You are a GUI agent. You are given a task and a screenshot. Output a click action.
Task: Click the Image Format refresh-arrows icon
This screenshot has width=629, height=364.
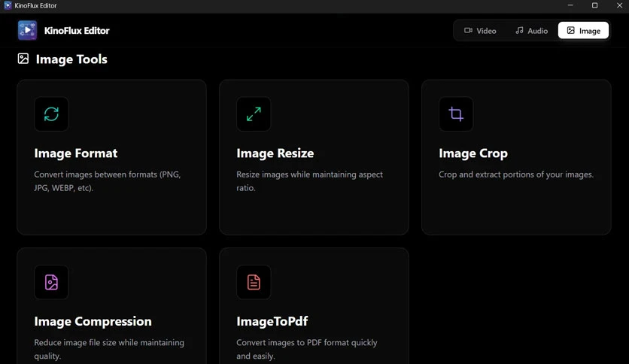pyautogui.click(x=51, y=114)
